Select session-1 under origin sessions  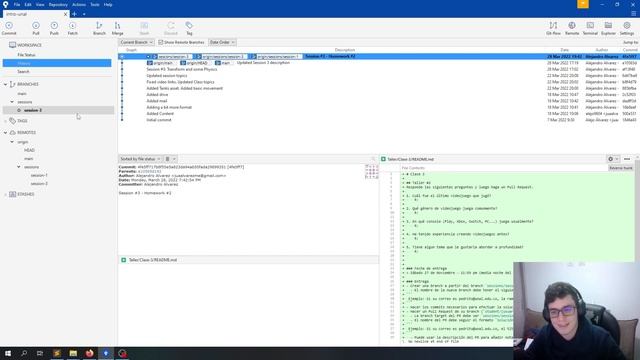(x=39, y=176)
